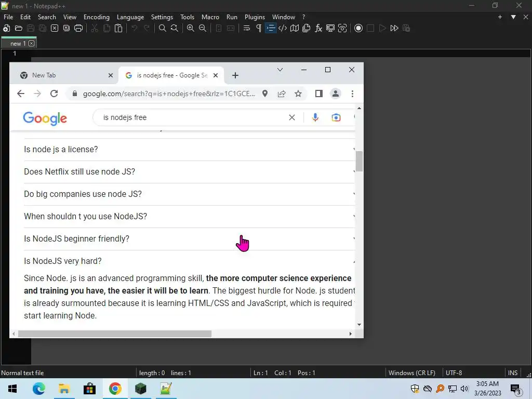Open Chrome three-dot menu
The width and height of the screenshot is (532, 399).
tap(352, 94)
